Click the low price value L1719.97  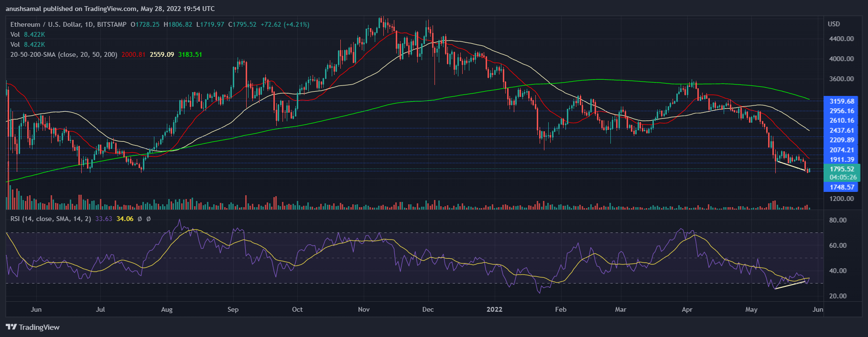pos(210,24)
